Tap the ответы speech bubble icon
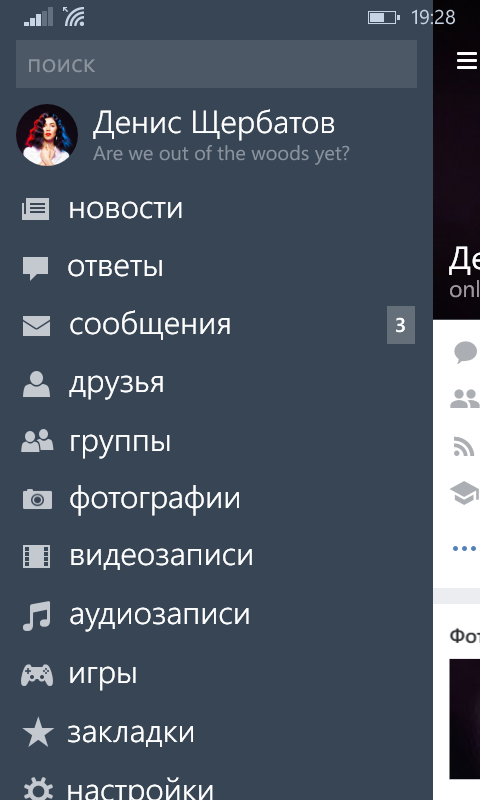Viewport: 480px width, 800px height. (36, 268)
